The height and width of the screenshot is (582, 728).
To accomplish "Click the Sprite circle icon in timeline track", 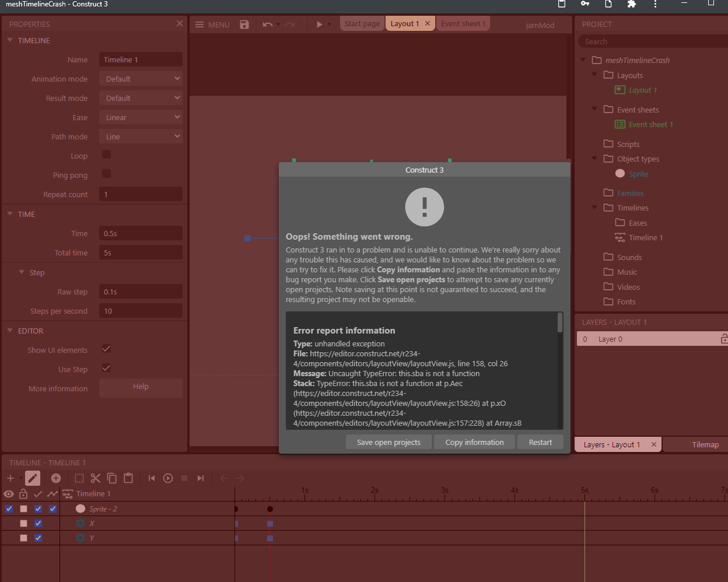I will 80,509.
